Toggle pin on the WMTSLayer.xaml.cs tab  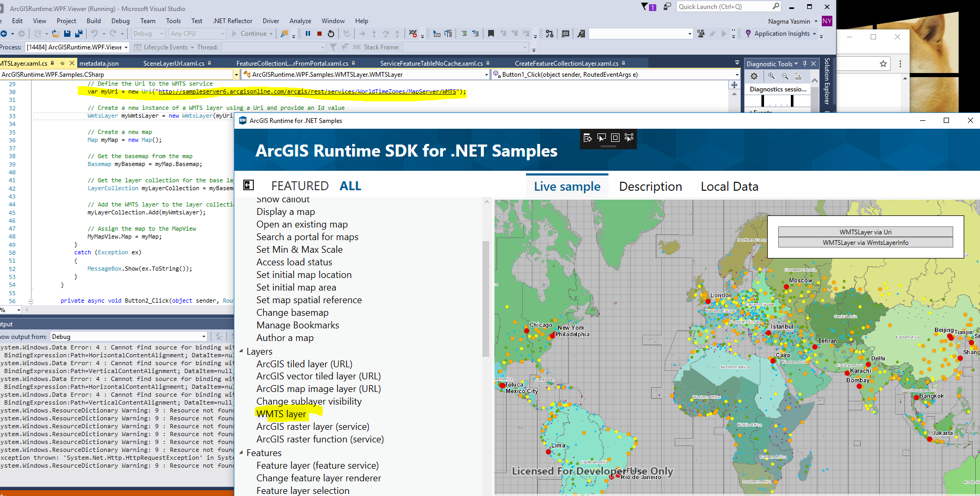[62, 63]
